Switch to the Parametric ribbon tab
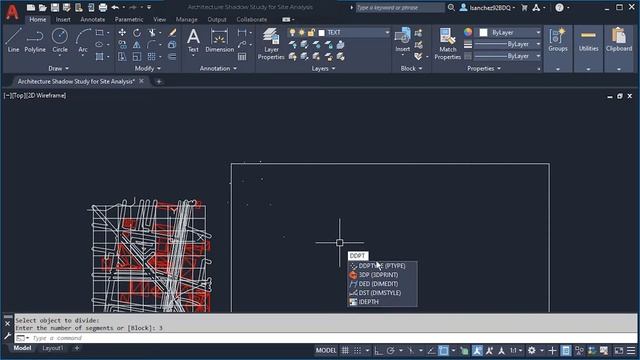Image resolution: width=640 pixels, height=360 pixels. click(x=129, y=19)
